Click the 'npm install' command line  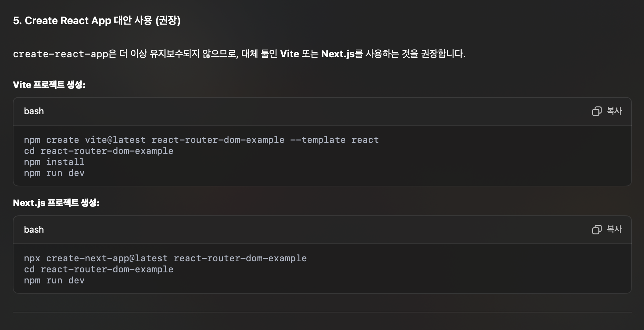pyautogui.click(x=54, y=162)
